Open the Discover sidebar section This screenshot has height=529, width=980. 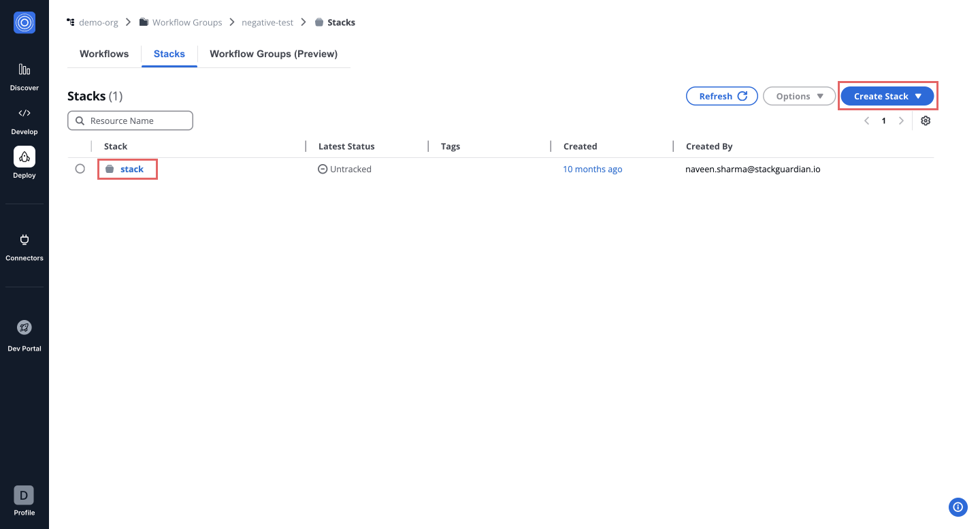click(x=24, y=76)
